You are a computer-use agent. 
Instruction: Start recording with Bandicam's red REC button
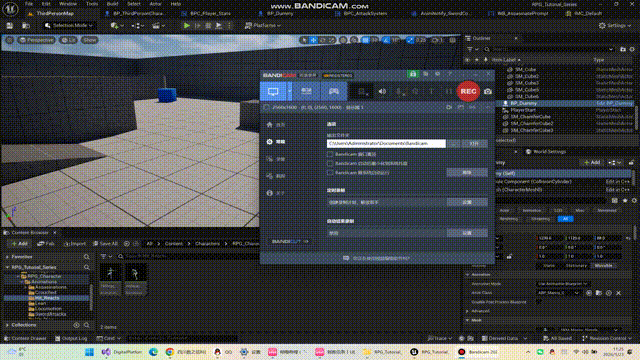pos(468,91)
